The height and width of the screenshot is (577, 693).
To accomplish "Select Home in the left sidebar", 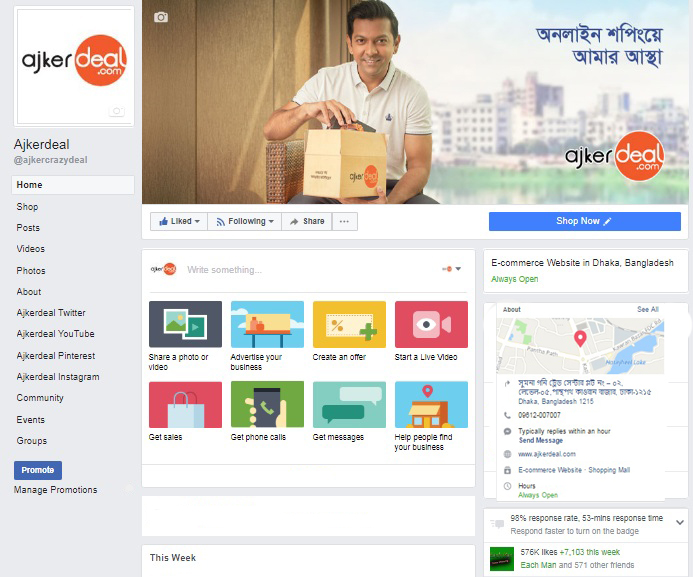I will click(73, 185).
